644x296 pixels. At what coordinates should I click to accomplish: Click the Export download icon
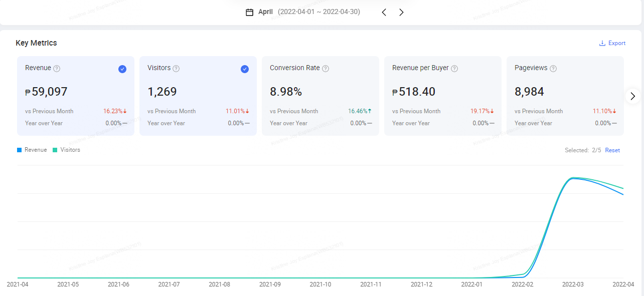602,43
